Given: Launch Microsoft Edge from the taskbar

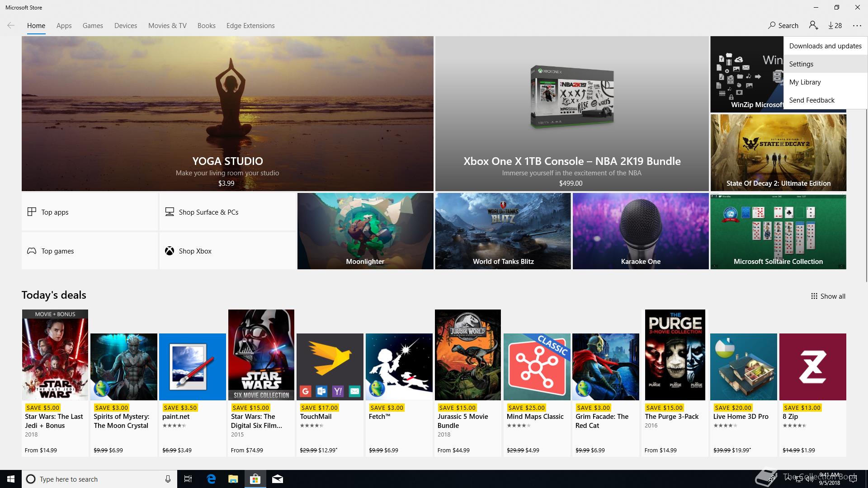Looking at the screenshot, I should (x=211, y=479).
